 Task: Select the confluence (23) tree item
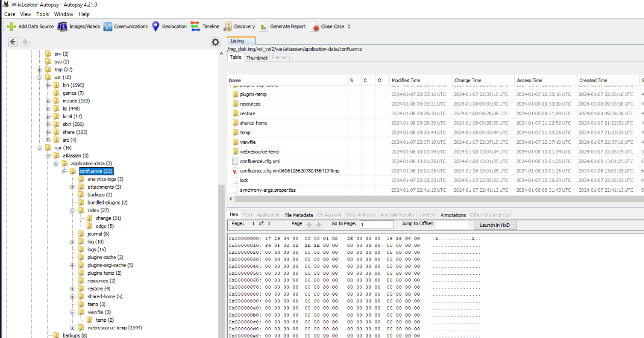tap(96, 171)
